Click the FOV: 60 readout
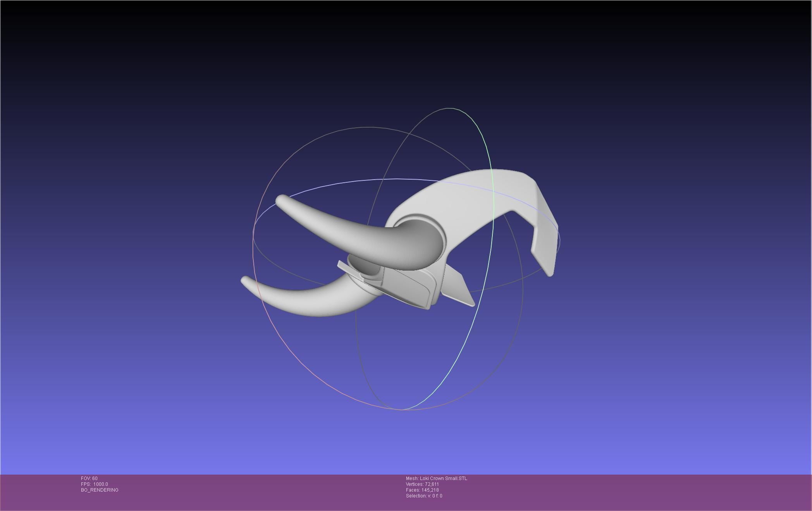Viewport: 812px width, 511px height. (x=89, y=478)
